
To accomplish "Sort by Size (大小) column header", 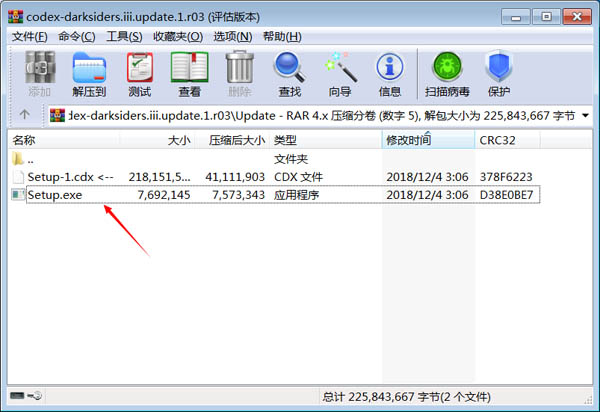I will 157,140.
